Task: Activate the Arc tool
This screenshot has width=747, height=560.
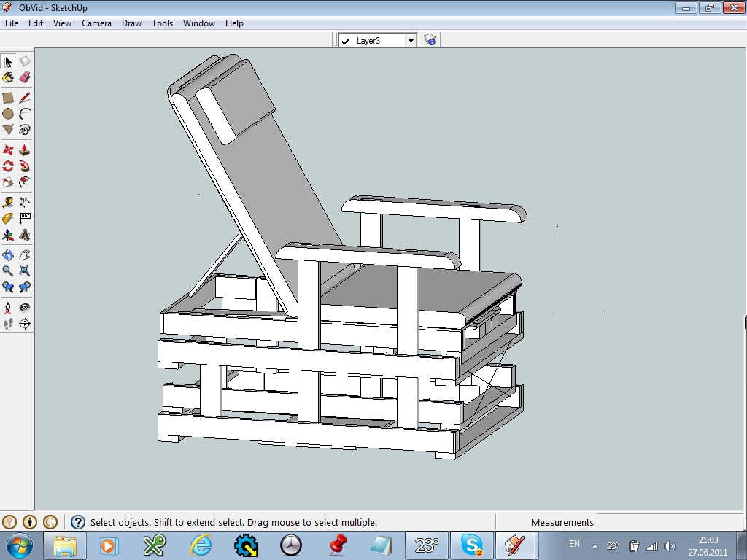Action: (25, 114)
